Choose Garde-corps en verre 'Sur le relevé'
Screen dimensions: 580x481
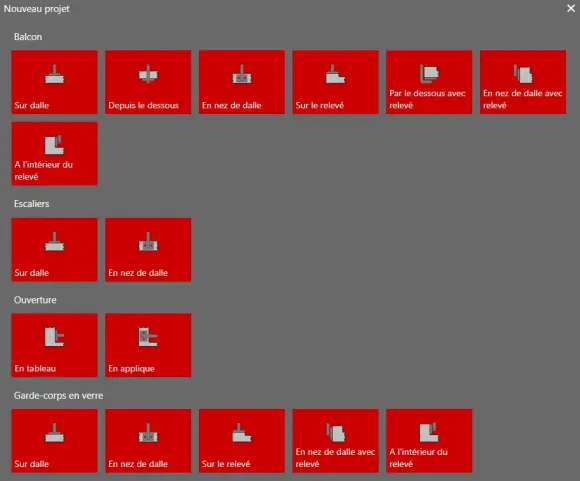point(242,441)
